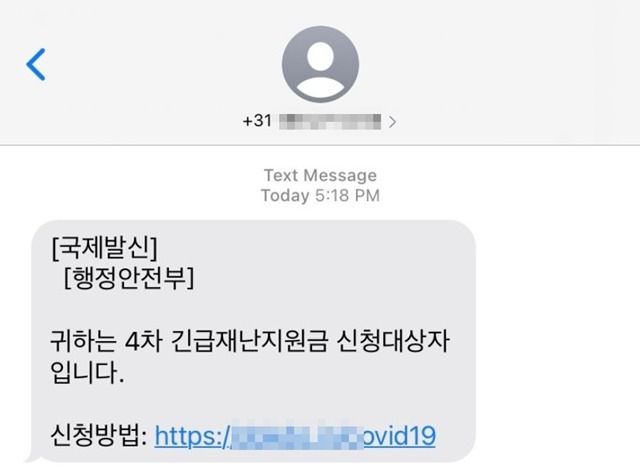
Task: Tap the message bubble tail at bottom-left
Action: click(x=32, y=458)
